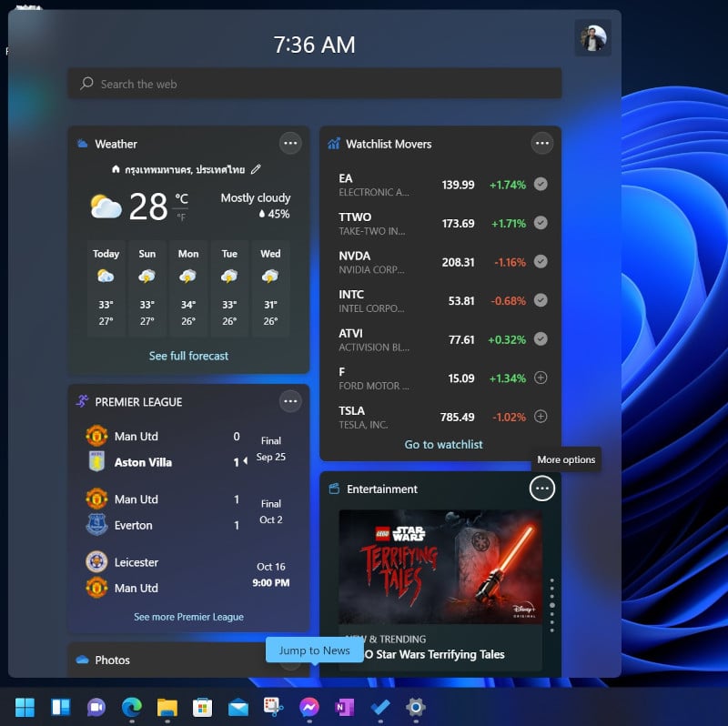Add Ford (F) to watchlist
Image resolution: width=728 pixels, height=726 pixels.
(541, 378)
